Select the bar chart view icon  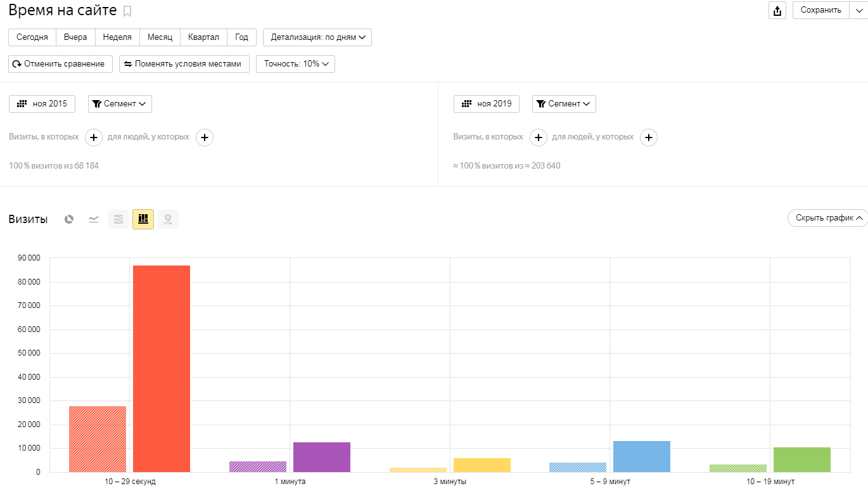tap(143, 219)
